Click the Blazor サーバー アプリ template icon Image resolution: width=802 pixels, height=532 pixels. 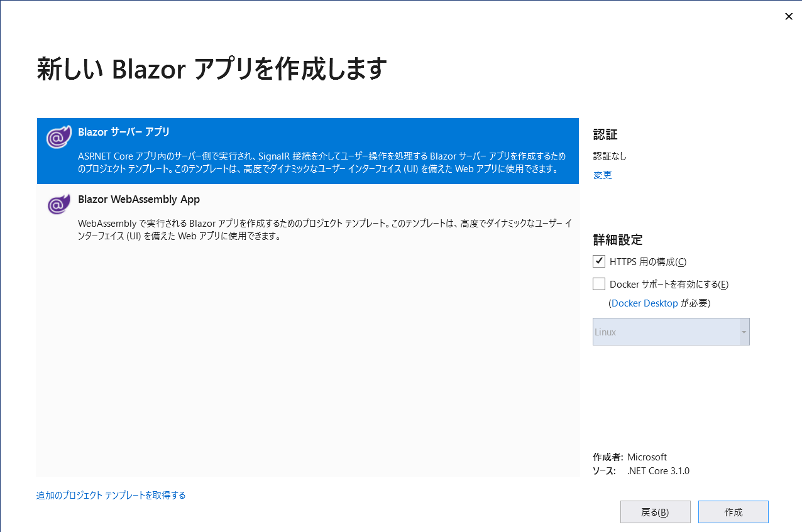(58, 137)
